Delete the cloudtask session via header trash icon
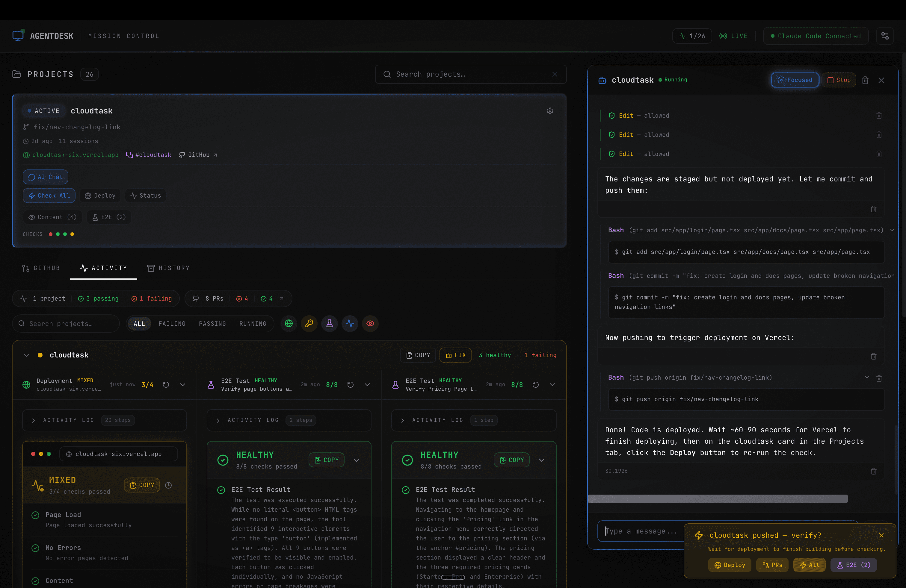Screen dimensions: 906x588 click(865, 80)
